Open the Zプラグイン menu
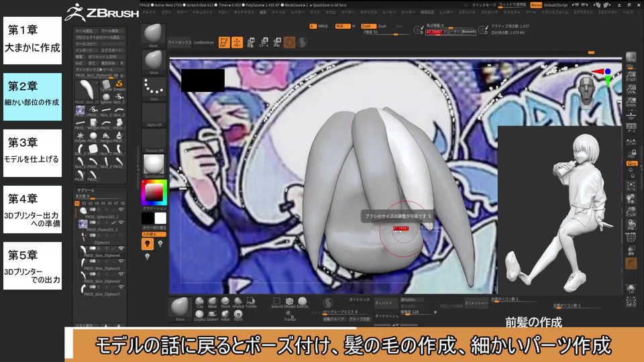 tap(583, 12)
